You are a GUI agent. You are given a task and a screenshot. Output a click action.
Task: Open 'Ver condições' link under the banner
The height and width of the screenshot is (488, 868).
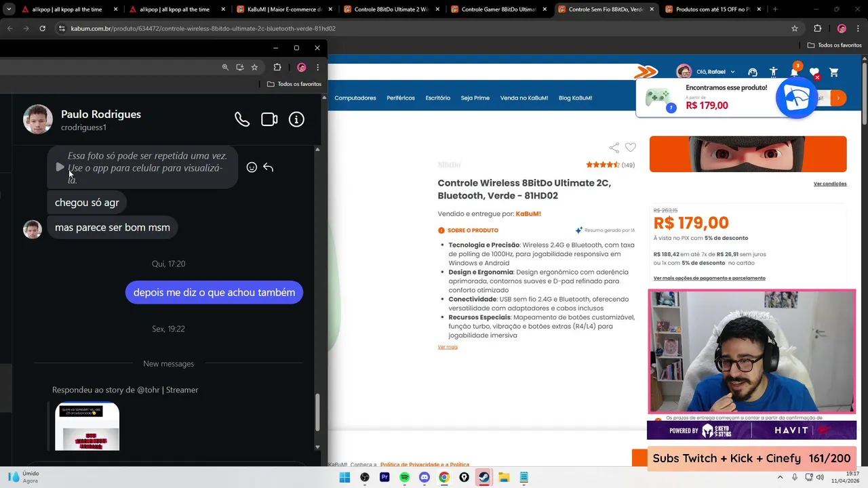(830, 184)
